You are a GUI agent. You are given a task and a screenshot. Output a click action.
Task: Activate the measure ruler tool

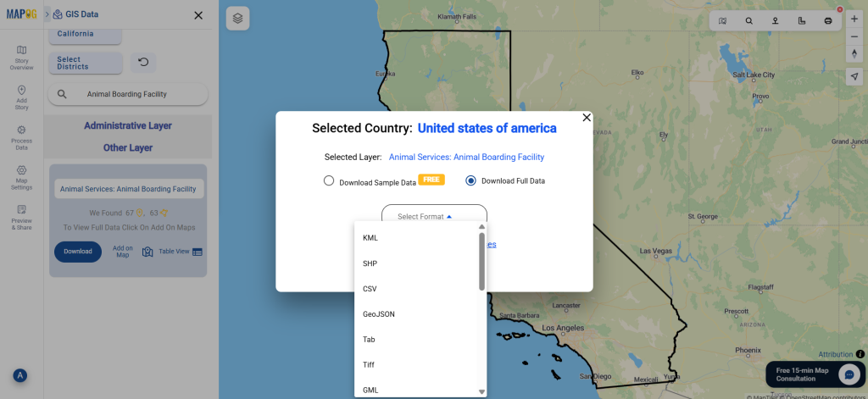click(x=802, y=20)
